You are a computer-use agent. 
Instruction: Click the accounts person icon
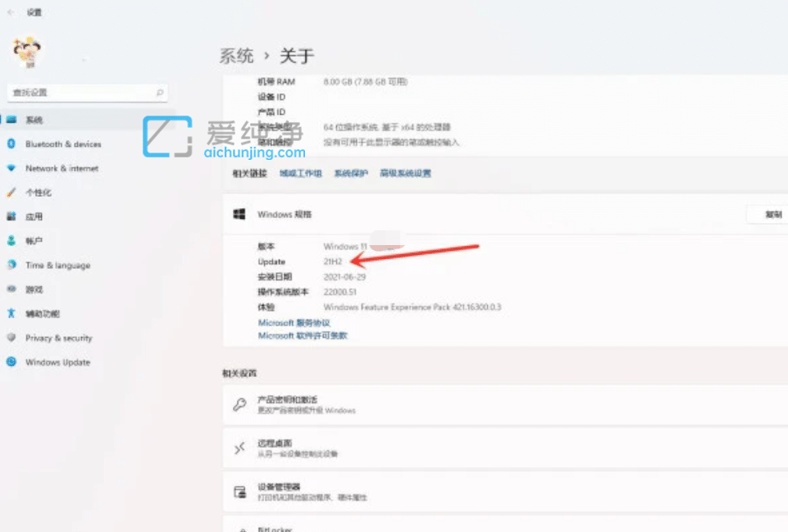point(11,241)
